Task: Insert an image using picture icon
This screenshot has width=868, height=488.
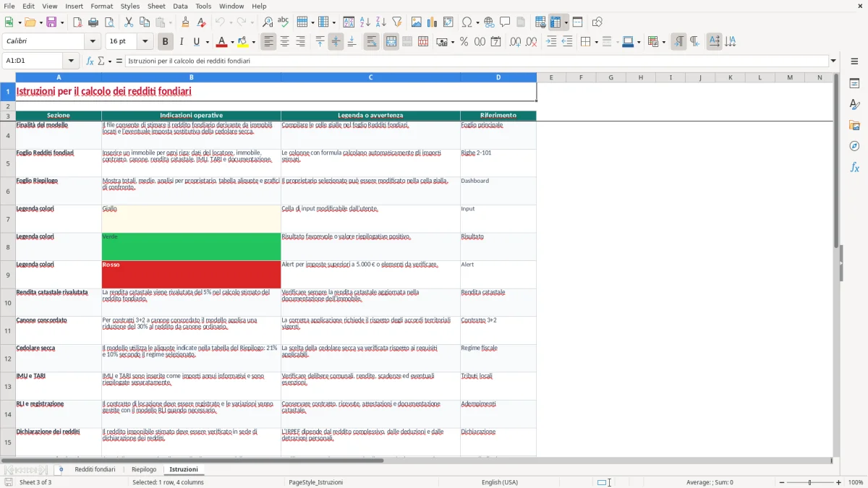Action: pyautogui.click(x=417, y=22)
